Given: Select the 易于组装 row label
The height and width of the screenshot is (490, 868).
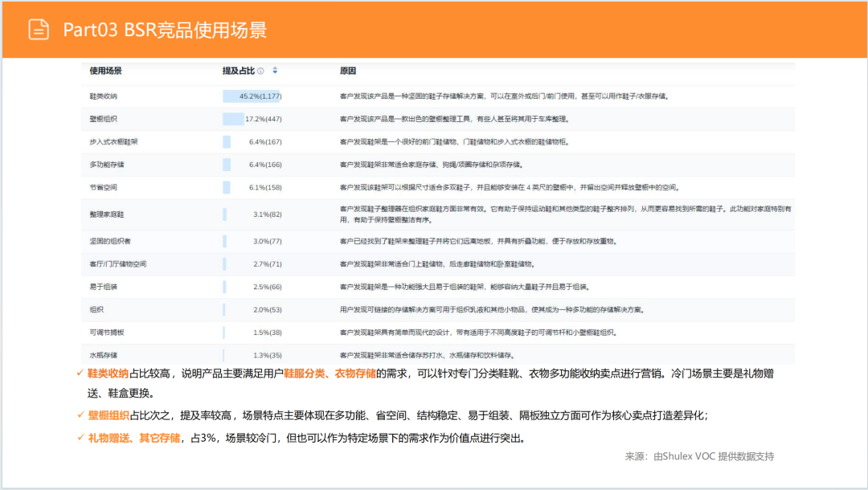Looking at the screenshot, I should tap(104, 287).
